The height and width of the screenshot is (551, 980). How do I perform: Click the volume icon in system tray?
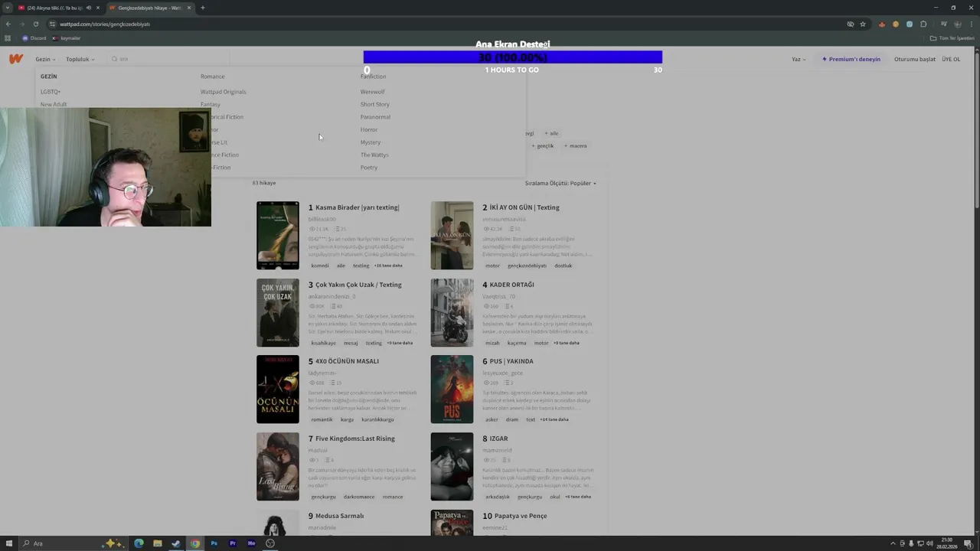point(929,543)
